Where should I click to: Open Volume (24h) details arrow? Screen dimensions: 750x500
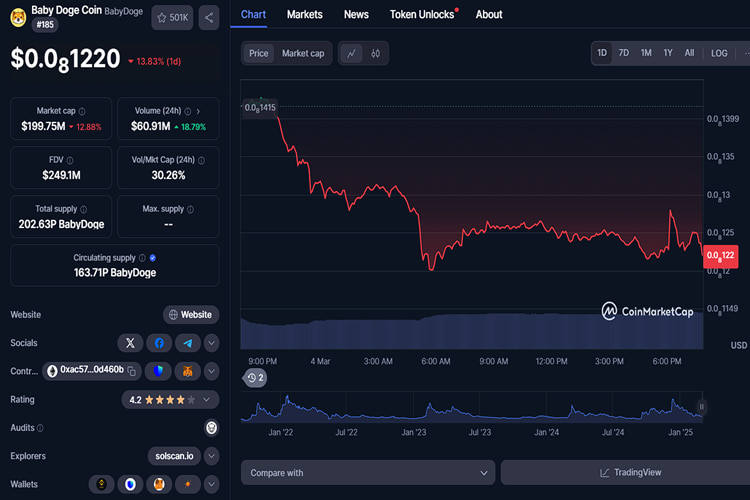tap(198, 111)
